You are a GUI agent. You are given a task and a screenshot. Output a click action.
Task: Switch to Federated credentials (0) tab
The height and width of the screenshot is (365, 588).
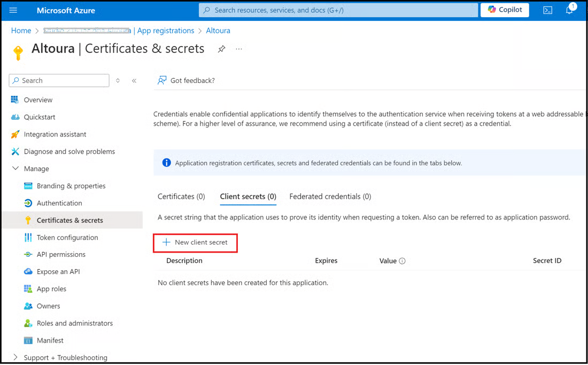coord(330,196)
